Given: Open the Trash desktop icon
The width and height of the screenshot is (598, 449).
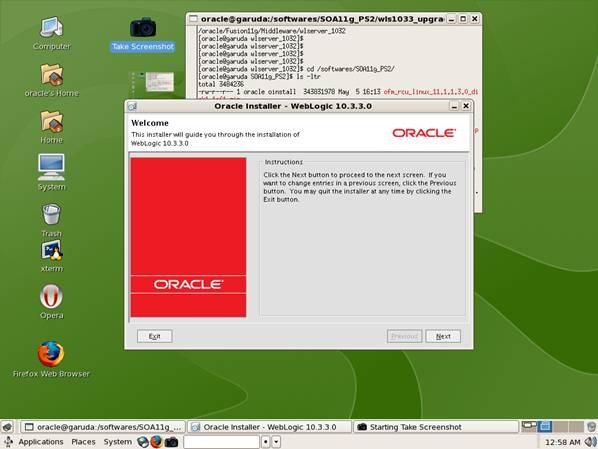Looking at the screenshot, I should click(51, 219).
